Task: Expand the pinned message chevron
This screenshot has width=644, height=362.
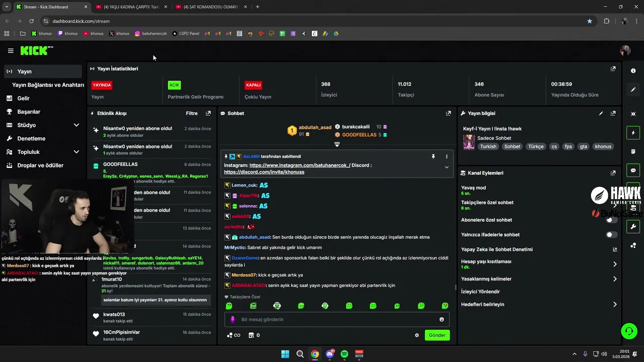Action: [x=446, y=167]
